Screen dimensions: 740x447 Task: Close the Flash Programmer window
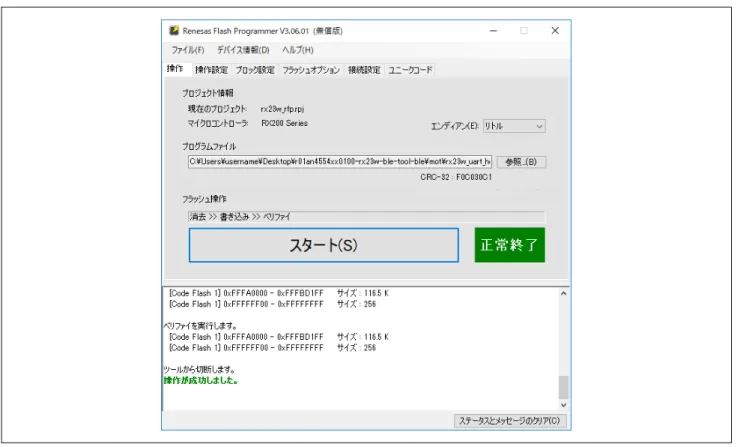click(x=555, y=31)
